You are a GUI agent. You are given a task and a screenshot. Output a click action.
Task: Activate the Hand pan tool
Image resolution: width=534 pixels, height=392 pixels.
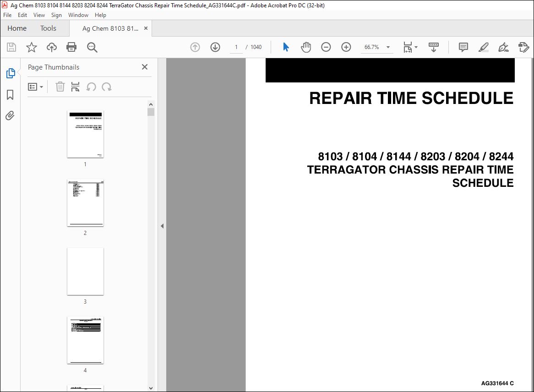306,47
